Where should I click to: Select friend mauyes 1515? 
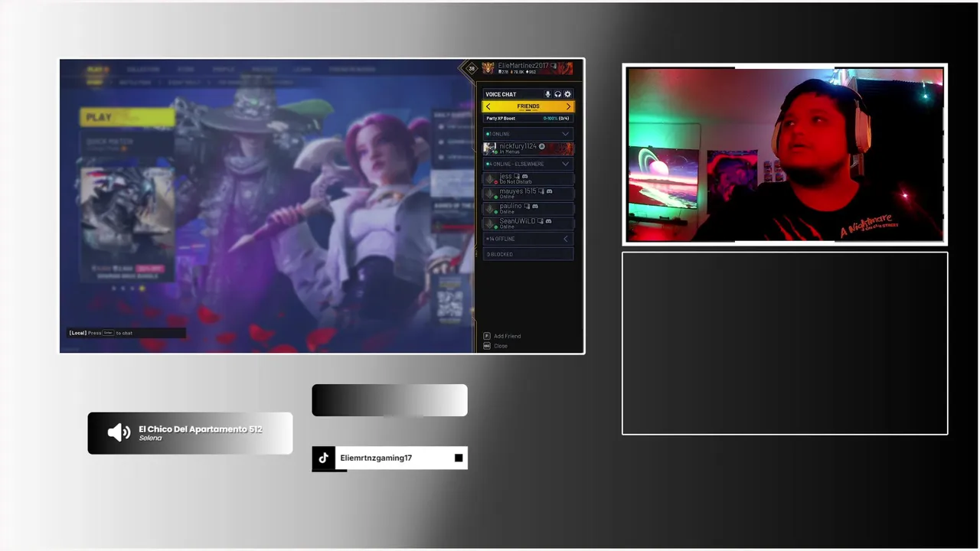(x=528, y=194)
